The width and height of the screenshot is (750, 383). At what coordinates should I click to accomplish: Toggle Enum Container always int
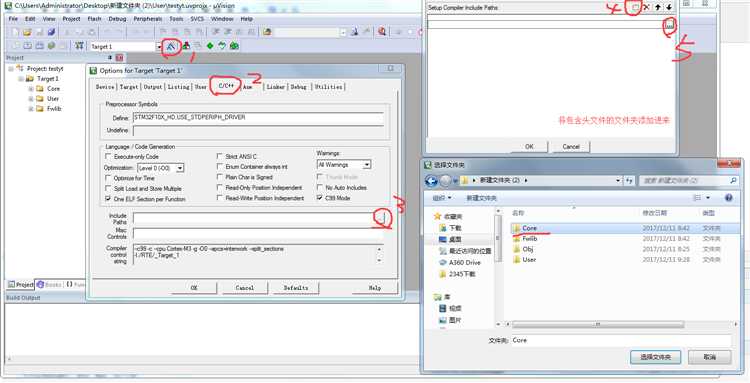(x=220, y=167)
